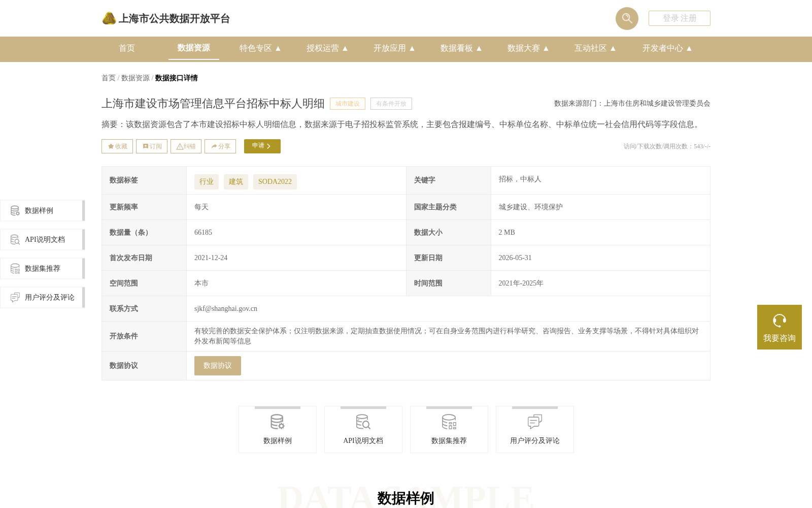
Task: Select the 数据资源 nav tab
Action: [x=194, y=48]
